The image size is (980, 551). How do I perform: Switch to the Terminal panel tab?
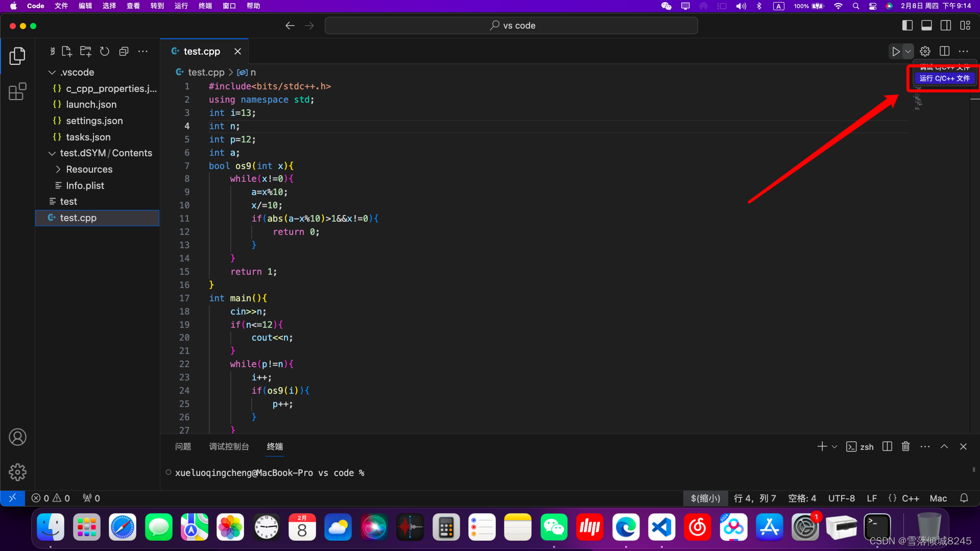pyautogui.click(x=275, y=447)
